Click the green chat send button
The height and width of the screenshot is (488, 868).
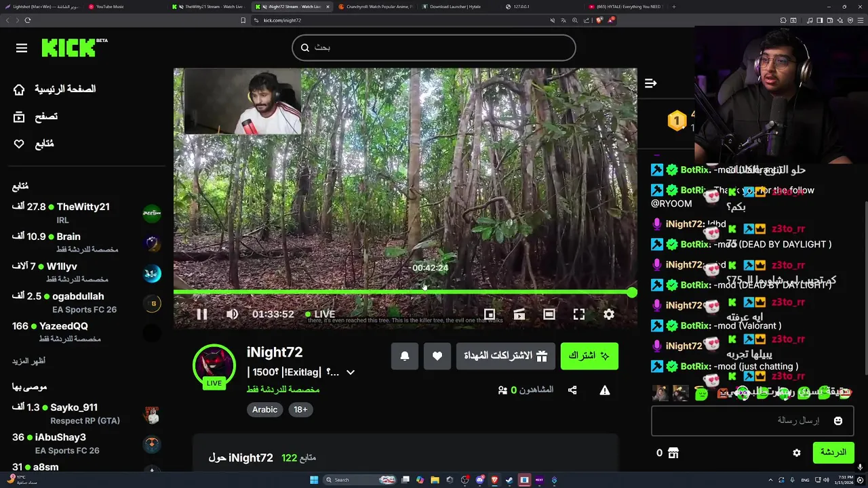coord(833,452)
